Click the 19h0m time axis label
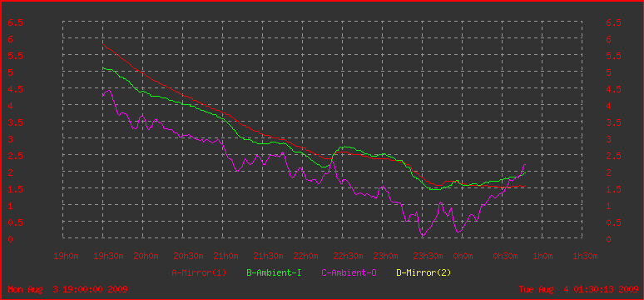This screenshot has height=300, width=644. point(66,257)
